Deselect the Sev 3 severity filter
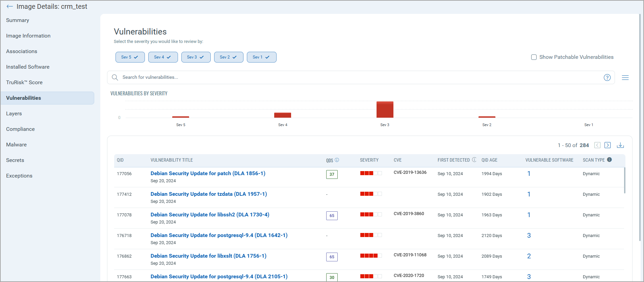The width and height of the screenshot is (644, 282). [196, 57]
